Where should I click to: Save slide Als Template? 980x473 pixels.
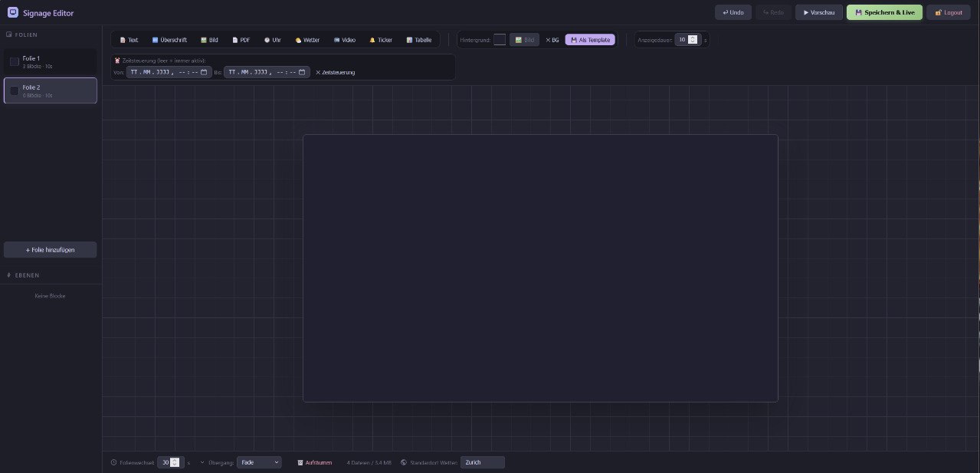[x=590, y=40]
